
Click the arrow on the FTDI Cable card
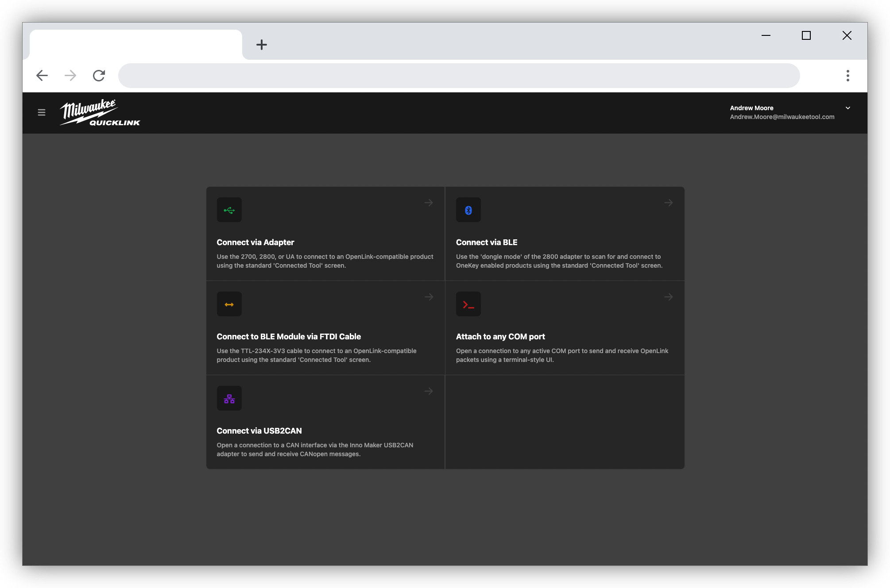429,297
